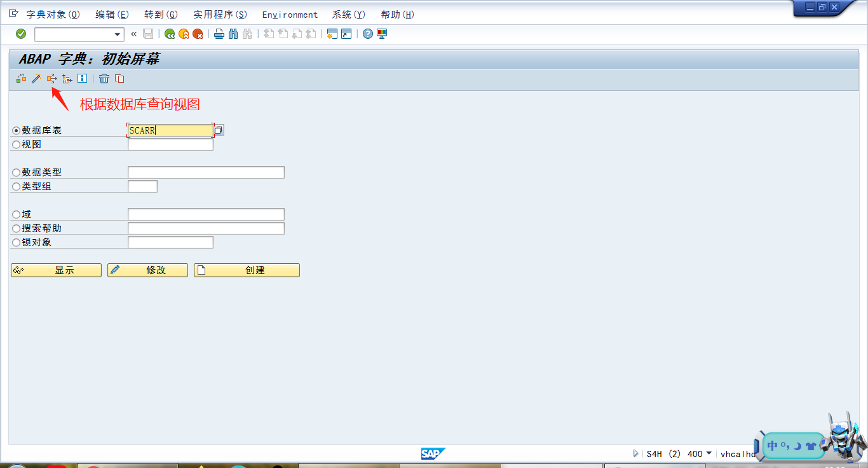
Task: Click the shirt skin icon in the IME bar
Action: click(x=811, y=446)
